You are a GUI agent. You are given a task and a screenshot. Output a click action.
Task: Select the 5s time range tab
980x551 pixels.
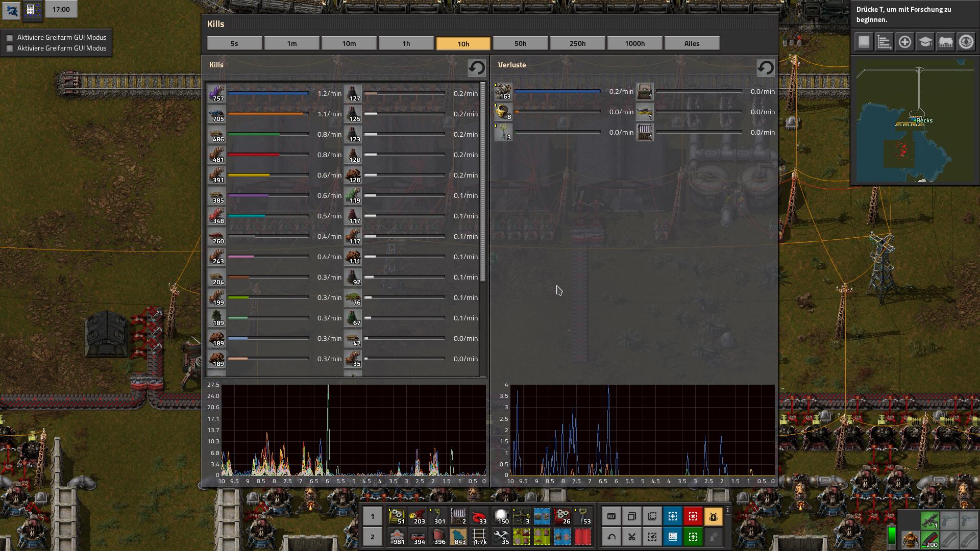click(x=234, y=43)
